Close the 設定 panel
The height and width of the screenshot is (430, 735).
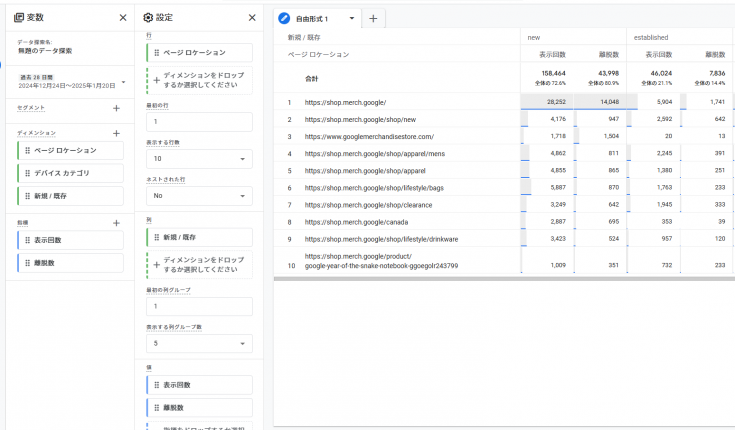(x=252, y=18)
